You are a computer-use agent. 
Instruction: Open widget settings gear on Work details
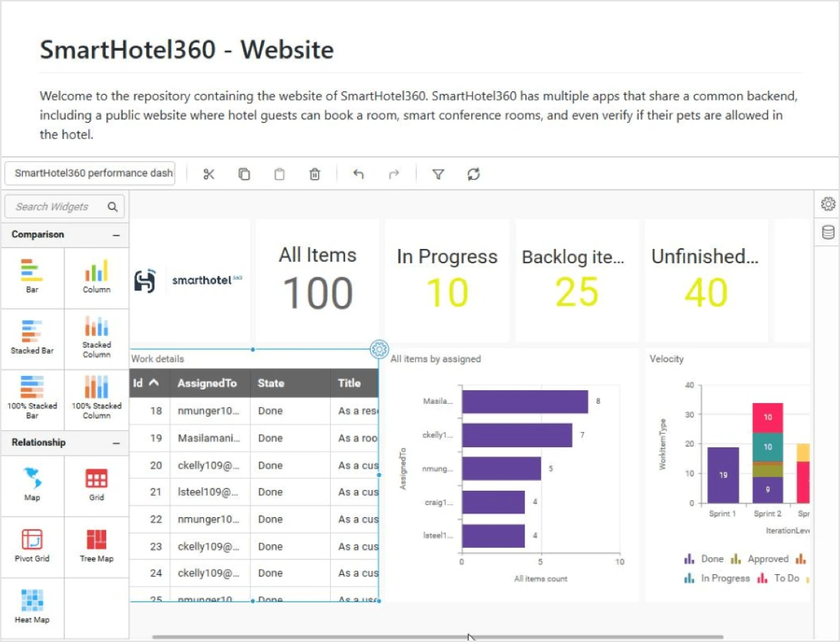click(379, 349)
